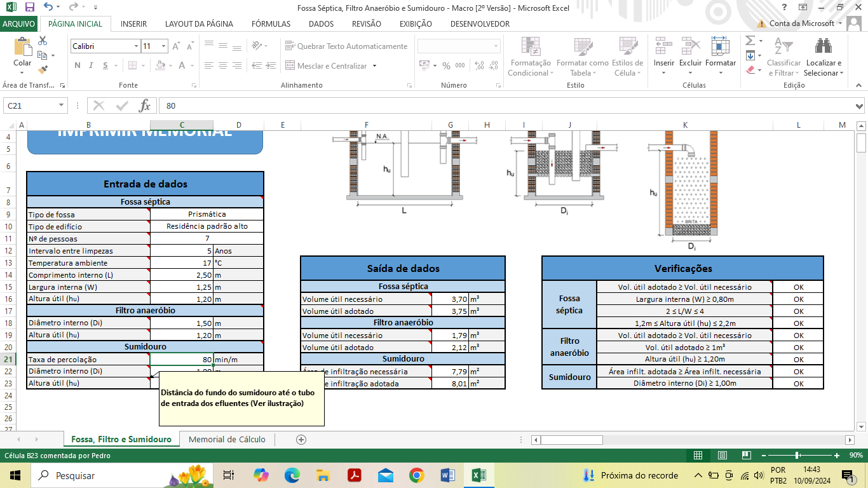Open Localizar e Selecionar binoculars
The height and width of the screenshot is (488, 868).
pos(824,48)
